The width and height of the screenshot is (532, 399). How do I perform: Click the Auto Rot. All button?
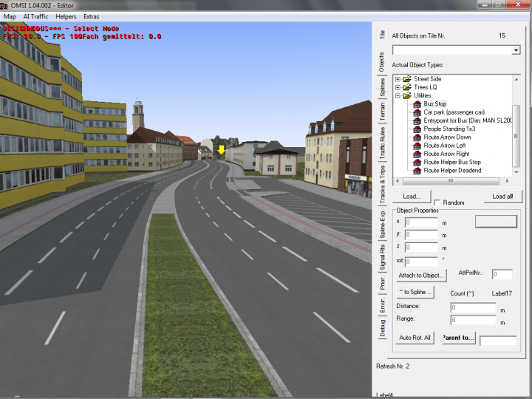(x=415, y=338)
